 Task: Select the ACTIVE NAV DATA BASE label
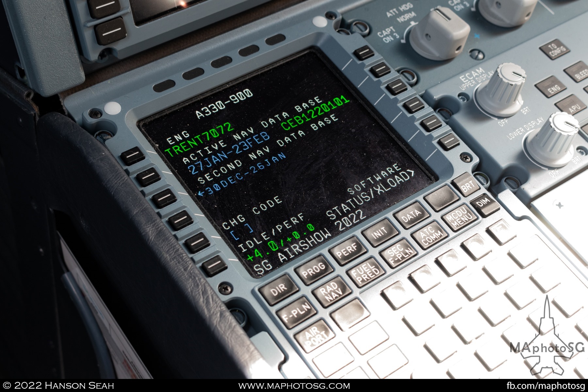252,130
